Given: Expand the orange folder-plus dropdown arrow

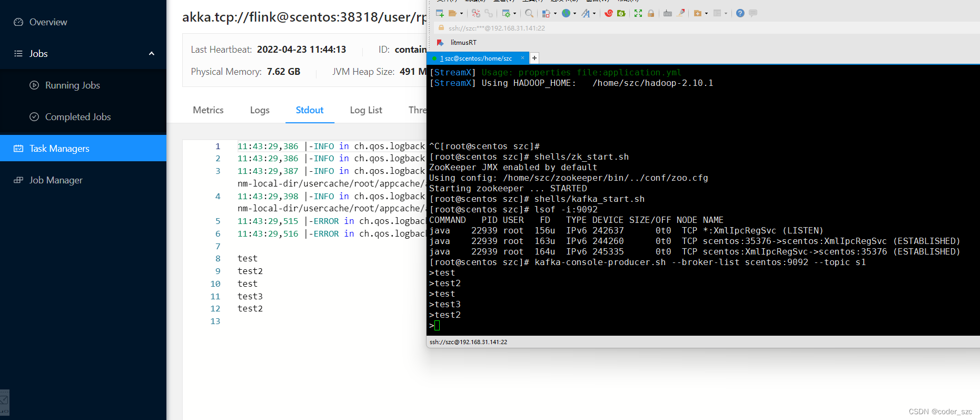Looking at the screenshot, I should tap(706, 14).
